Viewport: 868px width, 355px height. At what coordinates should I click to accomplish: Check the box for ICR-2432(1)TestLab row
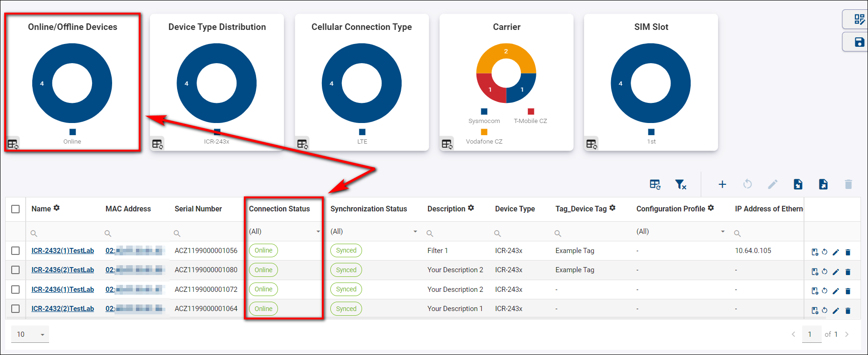pyautogui.click(x=15, y=251)
